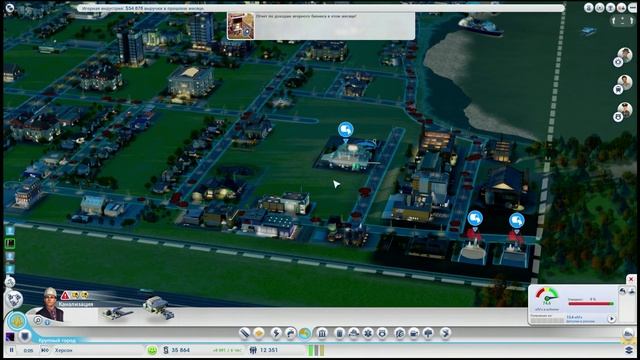Click the blue info icon beside advisor
Viewport: 640px width, 360px height.
click(47, 322)
